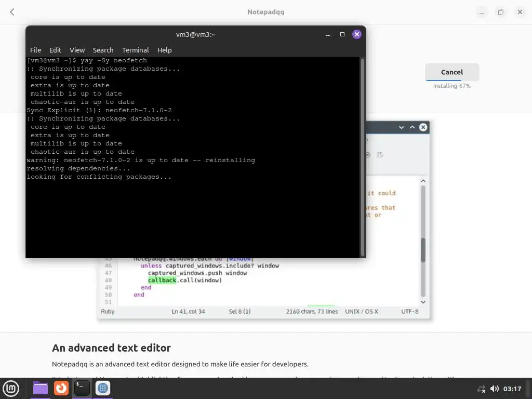Click 'Sync Explicit (1): neofetch-7.1.0-2' line
532x399 pixels.
99,110
